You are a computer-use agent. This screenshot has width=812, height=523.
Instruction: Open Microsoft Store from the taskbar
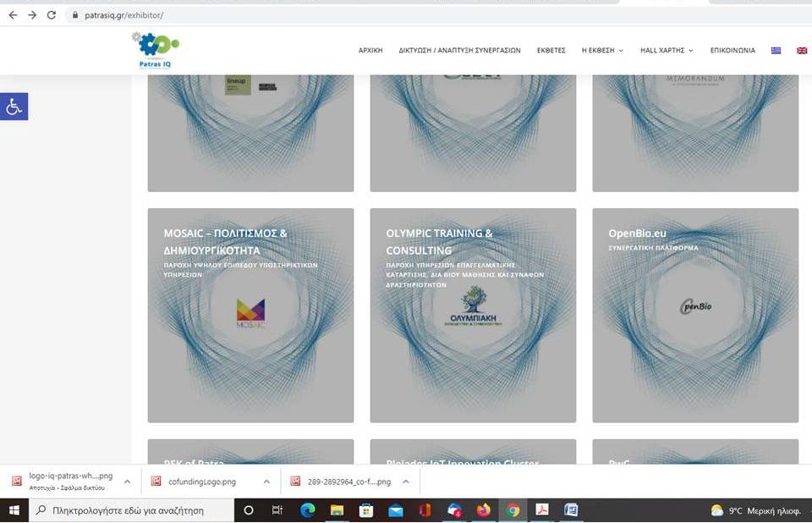pos(366,510)
